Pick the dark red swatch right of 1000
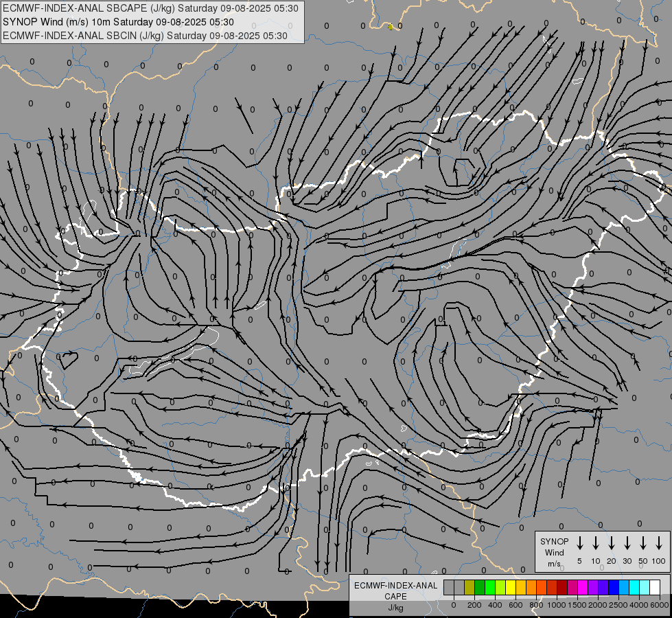This screenshot has height=618, width=672. pos(563,587)
